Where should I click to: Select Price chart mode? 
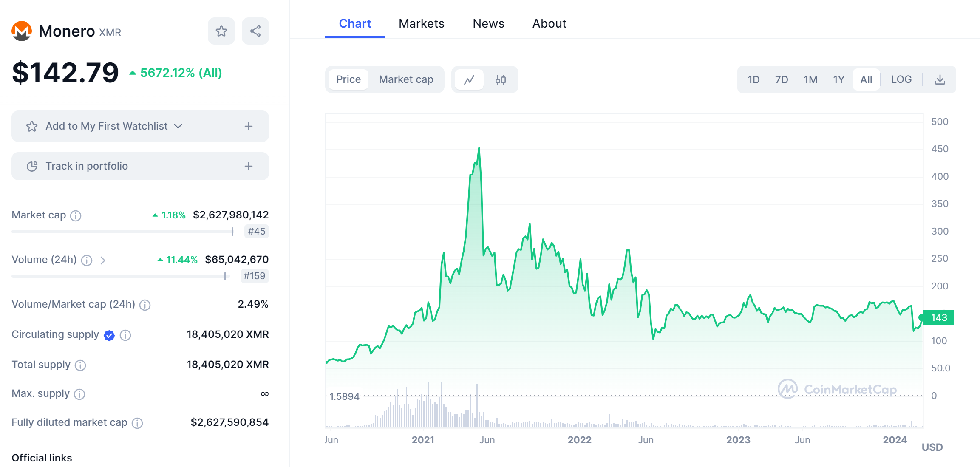pos(348,79)
